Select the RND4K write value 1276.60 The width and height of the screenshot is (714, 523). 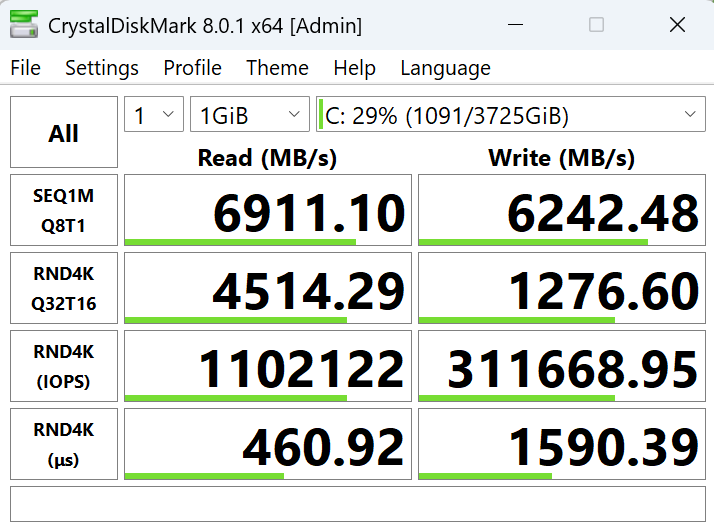click(x=562, y=288)
